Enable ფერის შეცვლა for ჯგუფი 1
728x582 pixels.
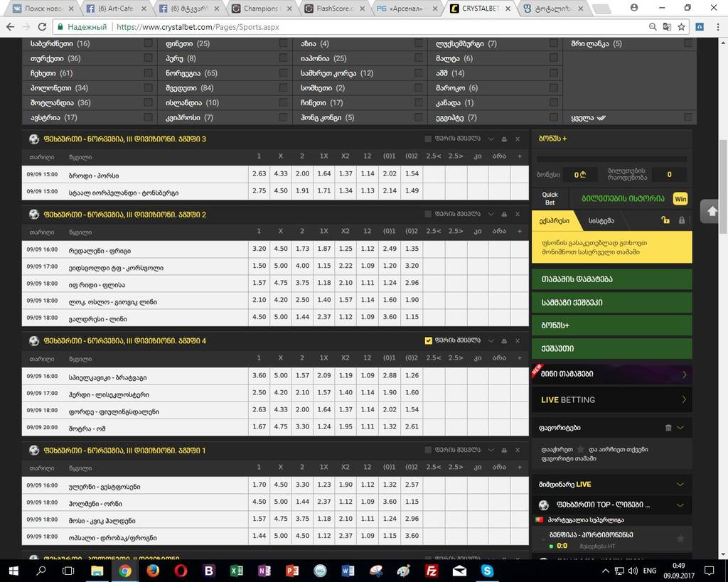[428, 450]
